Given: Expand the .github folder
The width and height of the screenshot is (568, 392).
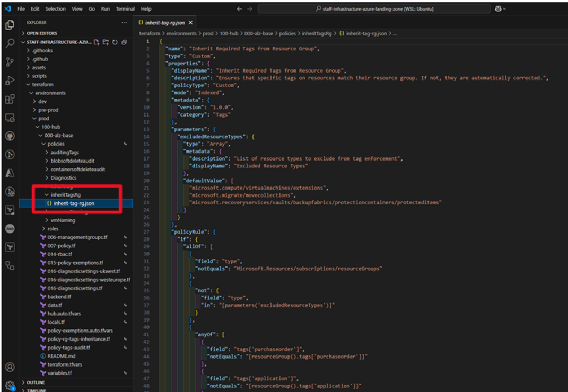Looking at the screenshot, I should click(40, 59).
